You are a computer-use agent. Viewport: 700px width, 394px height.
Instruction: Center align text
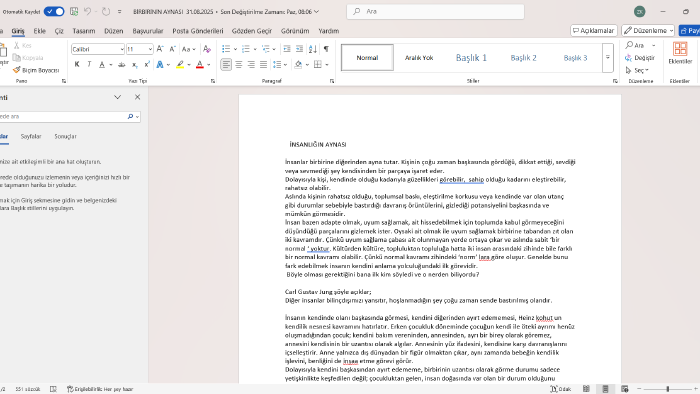[239, 65]
